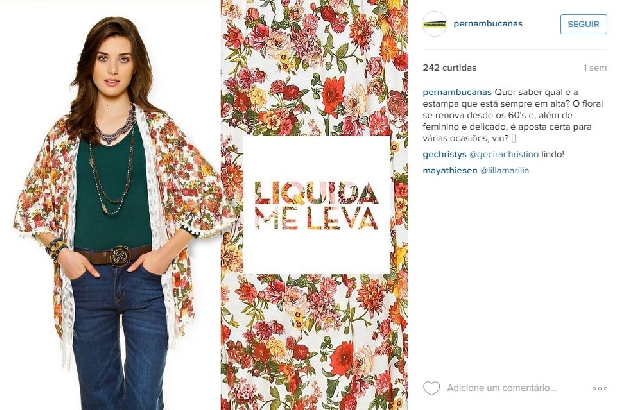Click pernambucanas username in the caption
Image resolution: width=620 pixels, height=410 pixels.
coord(457,92)
